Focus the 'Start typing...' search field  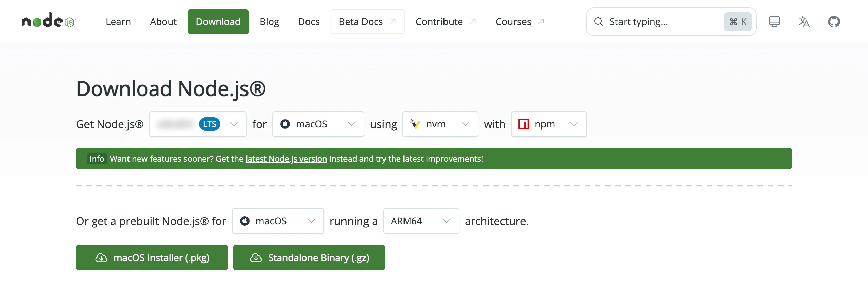click(x=671, y=22)
